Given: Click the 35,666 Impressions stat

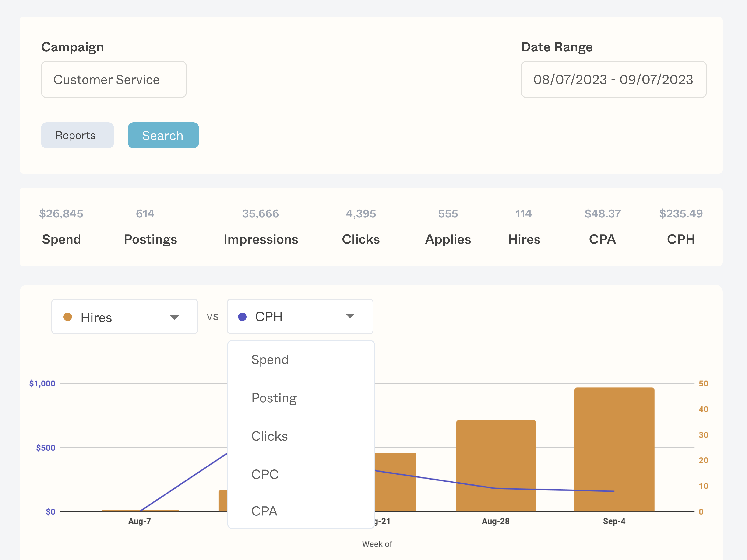Looking at the screenshot, I should (x=260, y=214).
